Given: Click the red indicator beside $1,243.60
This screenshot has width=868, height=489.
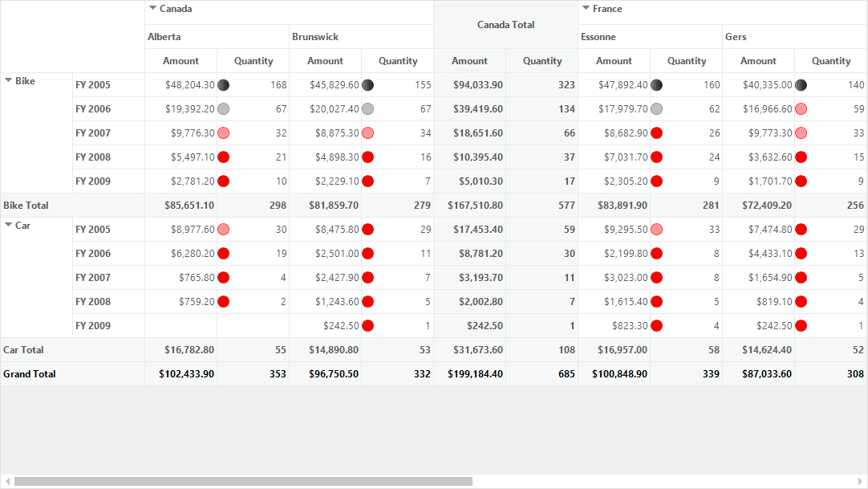Looking at the screenshot, I should click(x=367, y=302).
